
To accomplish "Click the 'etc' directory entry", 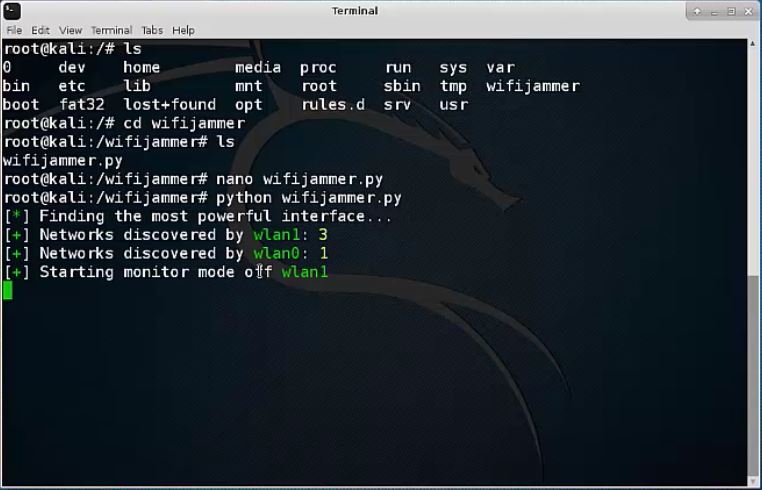I will pyautogui.click(x=72, y=86).
